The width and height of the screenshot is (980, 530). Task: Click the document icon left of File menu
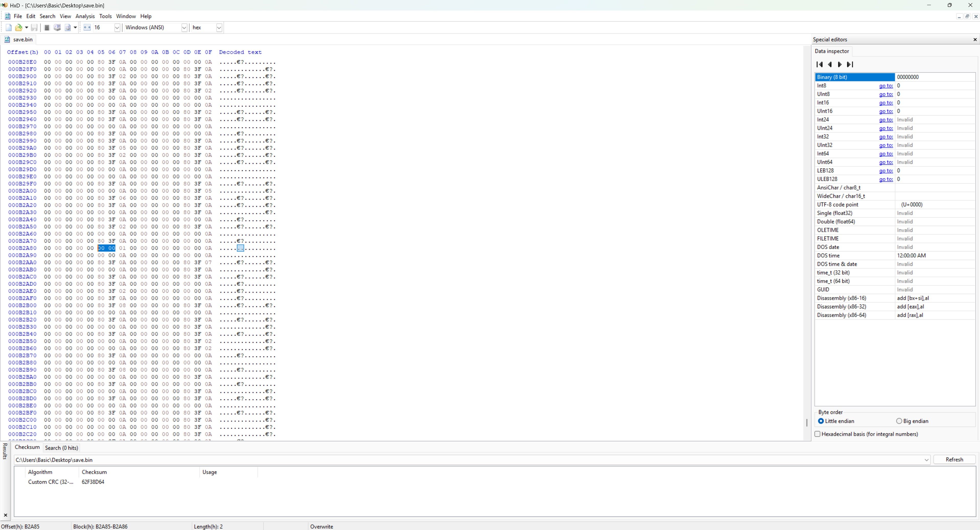point(7,16)
